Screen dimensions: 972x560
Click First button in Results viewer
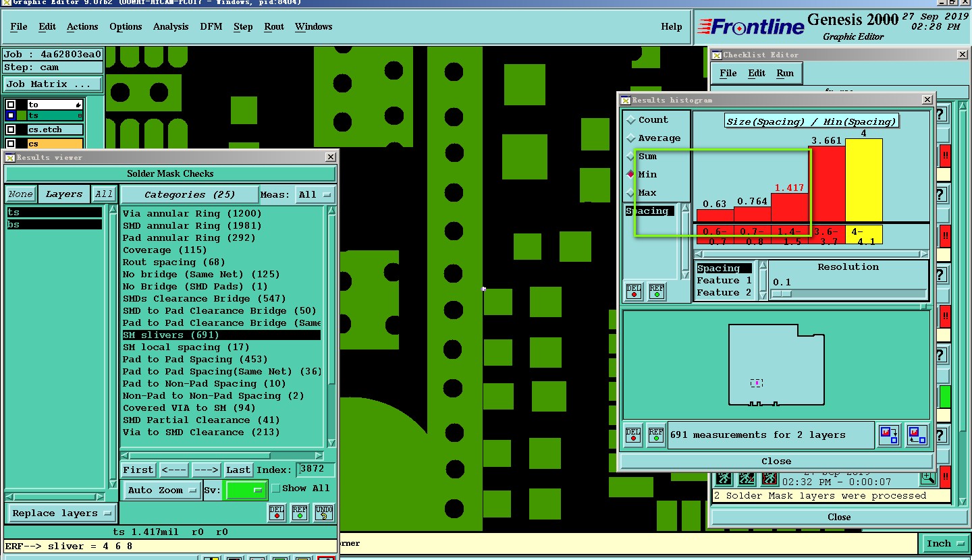pos(138,470)
